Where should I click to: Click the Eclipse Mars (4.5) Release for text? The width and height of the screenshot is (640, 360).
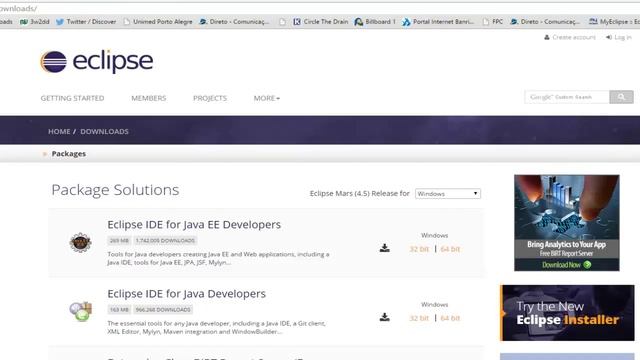[x=360, y=193]
